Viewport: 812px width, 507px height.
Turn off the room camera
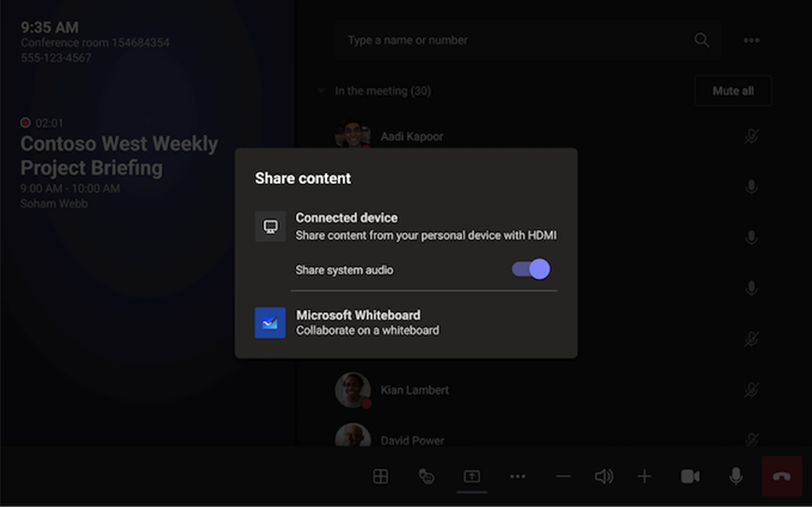point(690,476)
